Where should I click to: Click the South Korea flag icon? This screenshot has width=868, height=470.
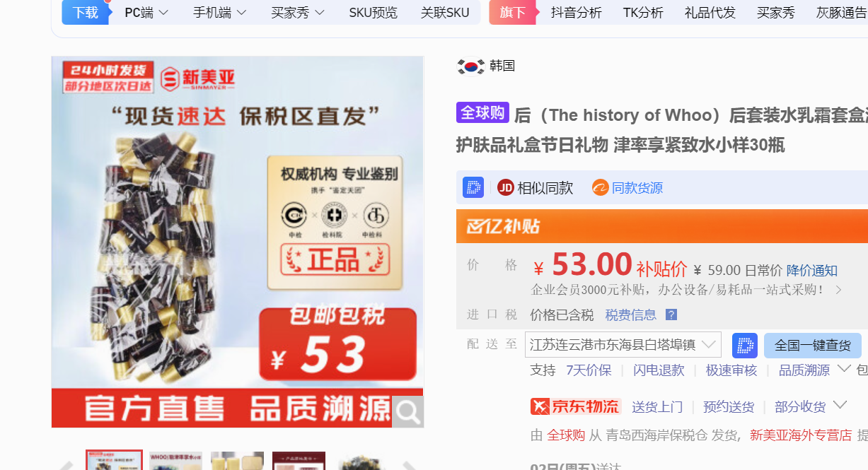tap(470, 66)
